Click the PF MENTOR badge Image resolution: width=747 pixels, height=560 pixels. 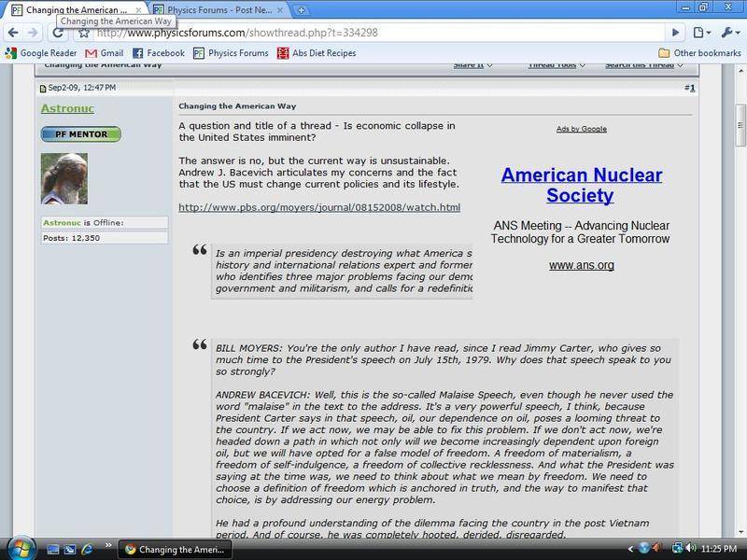coord(81,134)
